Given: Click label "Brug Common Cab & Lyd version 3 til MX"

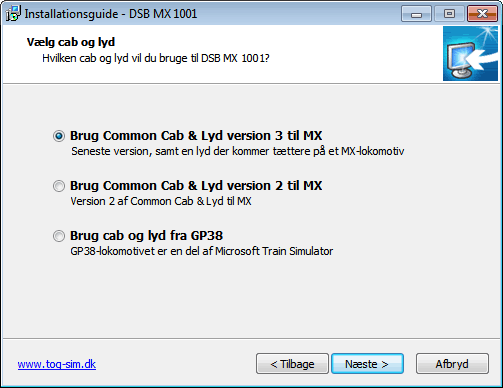Looking at the screenshot, I should (x=196, y=136).
